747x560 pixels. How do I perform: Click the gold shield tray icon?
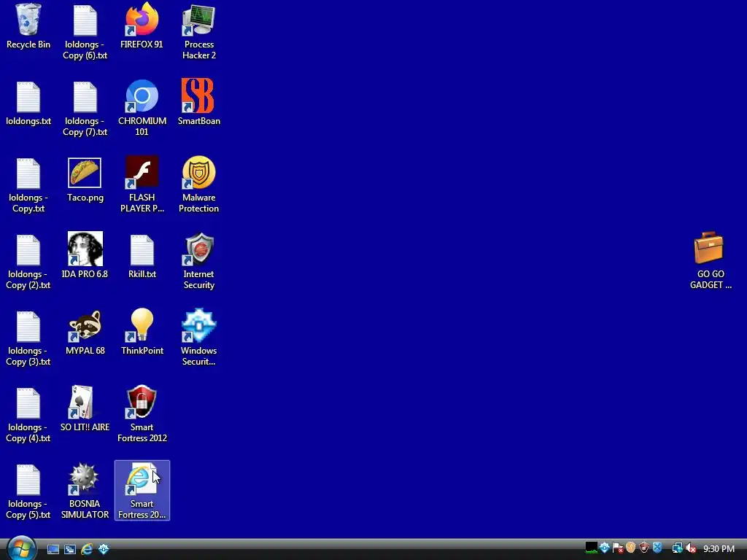[631, 548]
